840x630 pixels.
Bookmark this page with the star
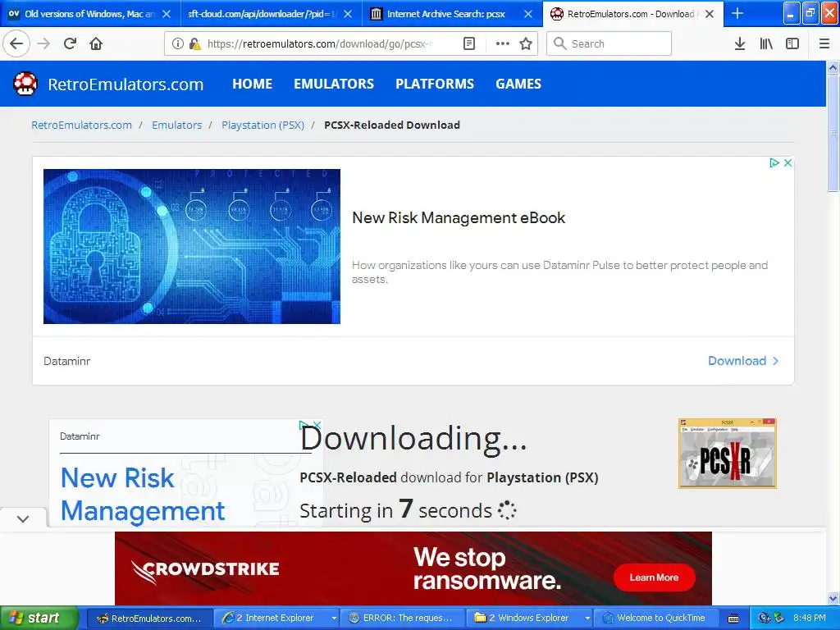526,43
